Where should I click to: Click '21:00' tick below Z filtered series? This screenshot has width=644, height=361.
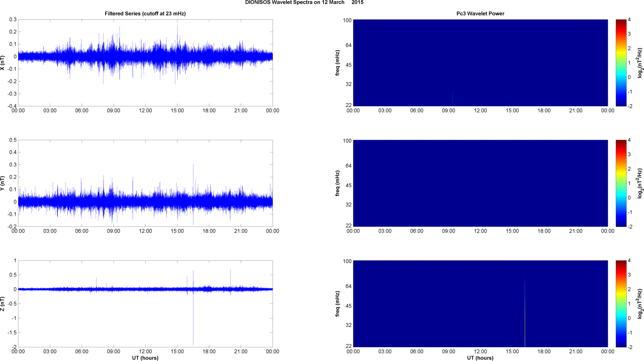tap(241, 352)
